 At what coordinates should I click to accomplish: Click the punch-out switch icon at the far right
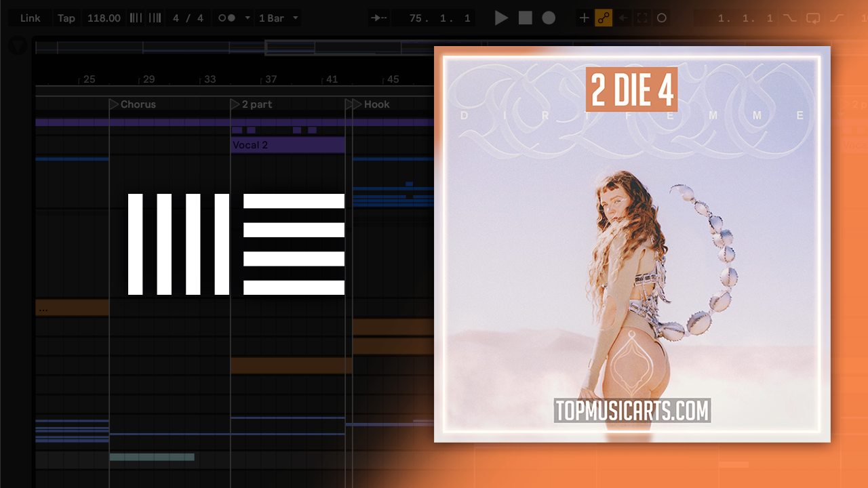coord(837,18)
